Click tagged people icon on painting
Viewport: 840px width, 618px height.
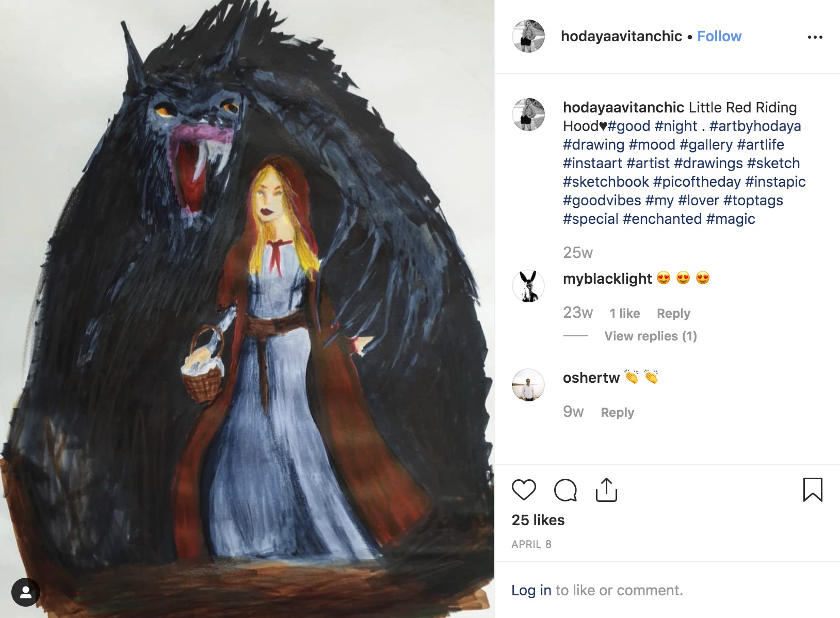click(26, 592)
